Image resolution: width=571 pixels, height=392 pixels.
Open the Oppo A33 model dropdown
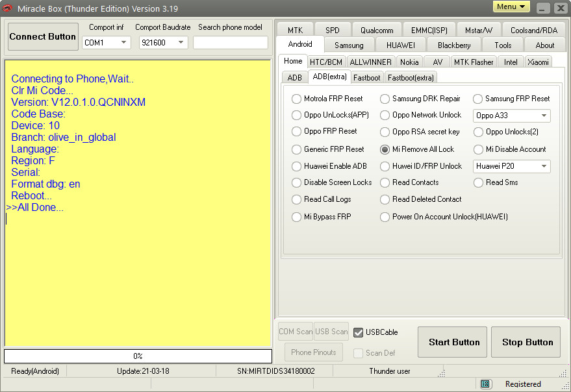[x=512, y=116]
